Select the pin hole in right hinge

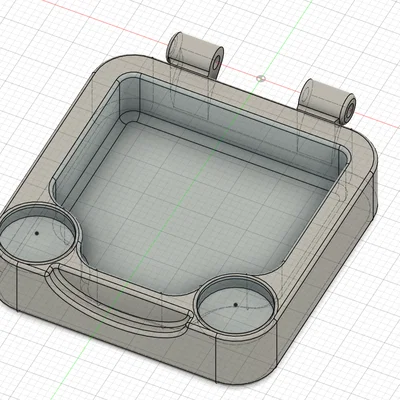pyautogui.click(x=350, y=110)
